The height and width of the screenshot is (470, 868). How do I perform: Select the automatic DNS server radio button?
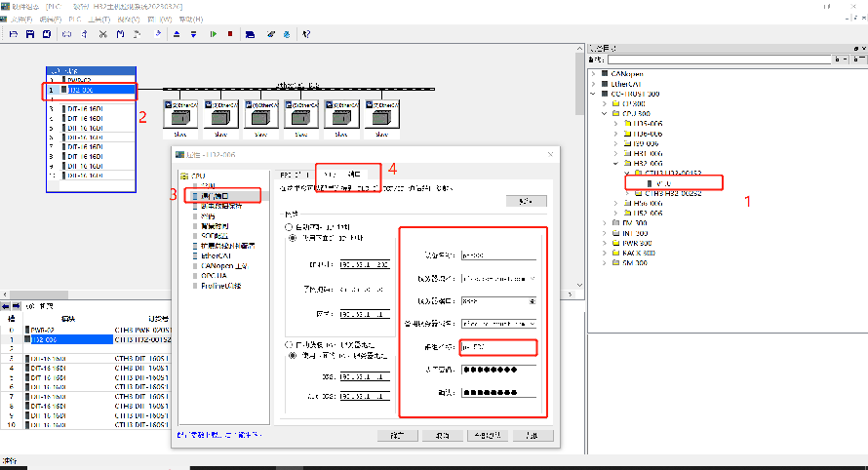pyautogui.click(x=289, y=344)
